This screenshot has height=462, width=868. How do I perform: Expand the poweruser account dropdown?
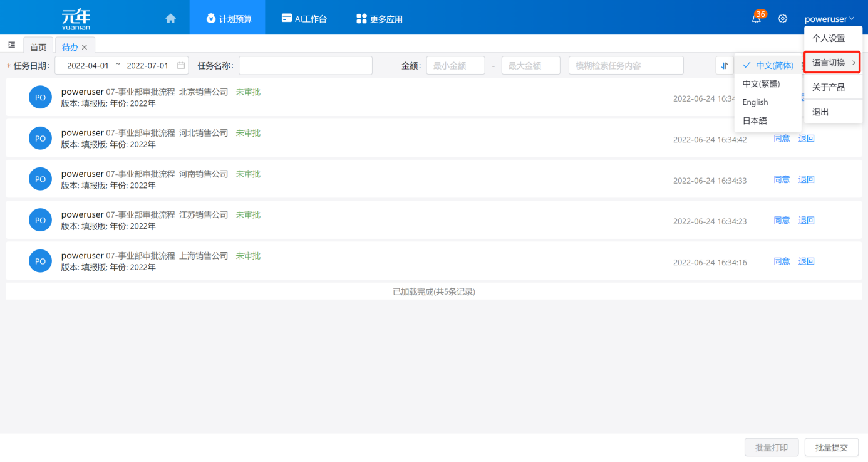(x=829, y=19)
